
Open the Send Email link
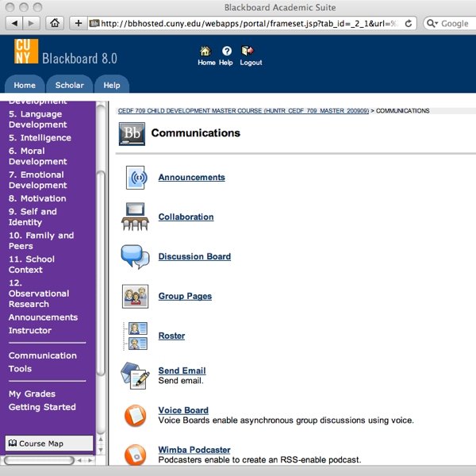click(x=182, y=370)
